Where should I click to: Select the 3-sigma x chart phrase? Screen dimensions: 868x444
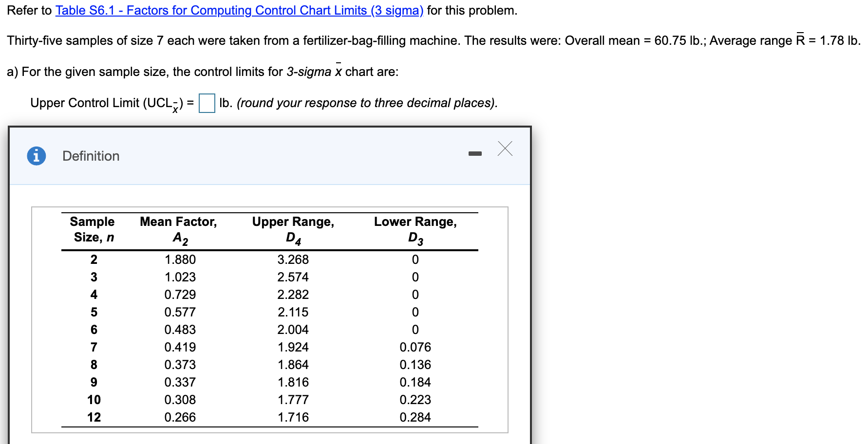[314, 72]
